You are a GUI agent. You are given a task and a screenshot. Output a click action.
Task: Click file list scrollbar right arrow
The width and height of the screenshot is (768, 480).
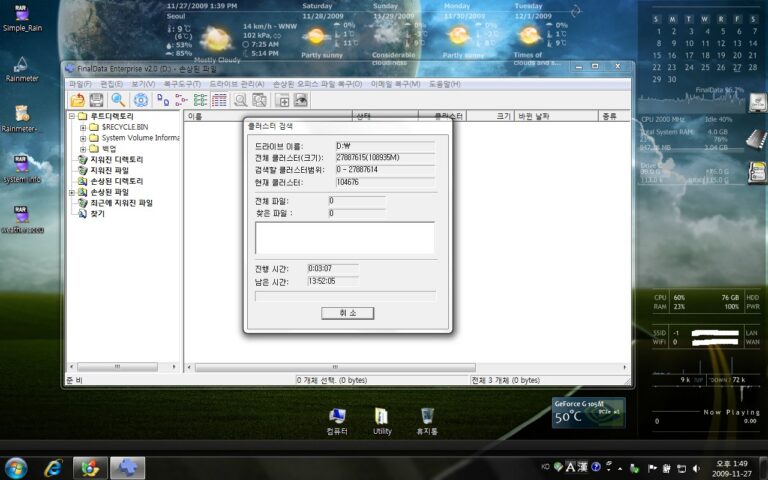pyautogui.click(x=624, y=367)
